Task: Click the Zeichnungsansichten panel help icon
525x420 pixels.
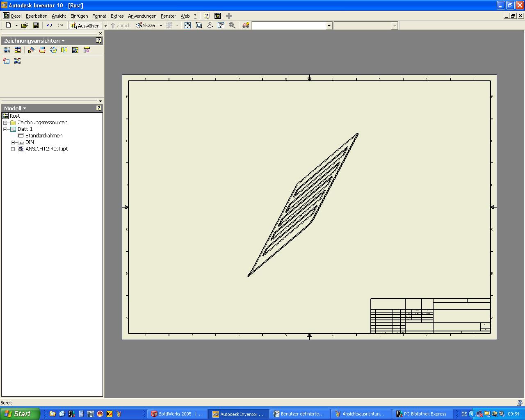Action: point(98,41)
